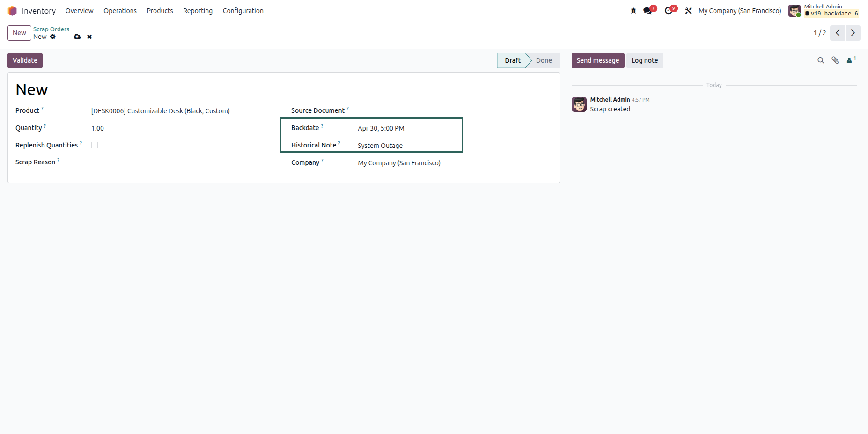Click the Product field help tooltip mark
The width and height of the screenshot is (868, 434).
[42, 108]
